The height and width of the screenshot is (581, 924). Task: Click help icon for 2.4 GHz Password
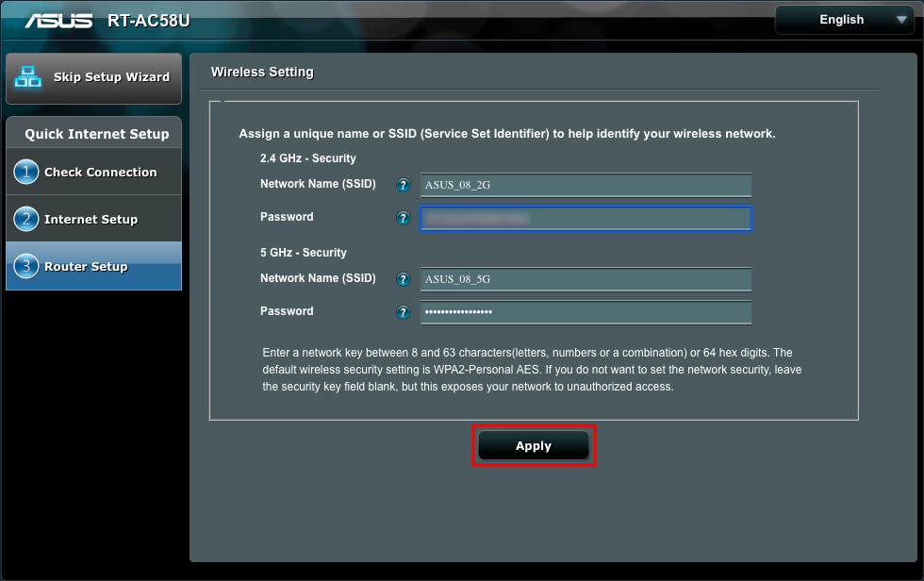pos(404,218)
